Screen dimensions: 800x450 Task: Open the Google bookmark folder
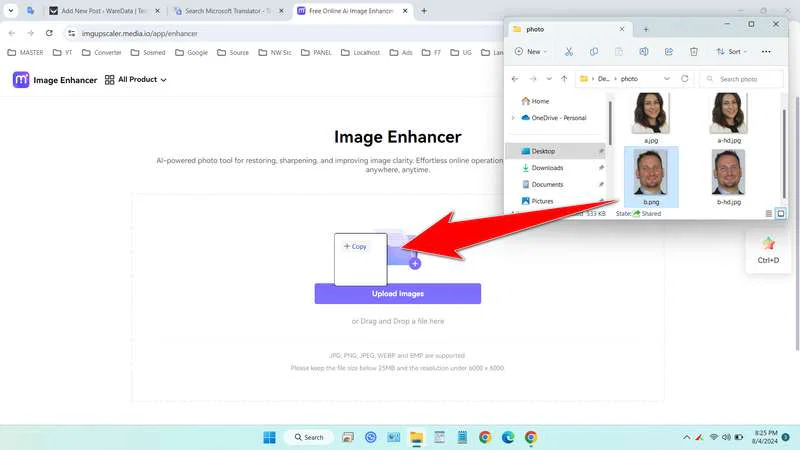(x=191, y=53)
